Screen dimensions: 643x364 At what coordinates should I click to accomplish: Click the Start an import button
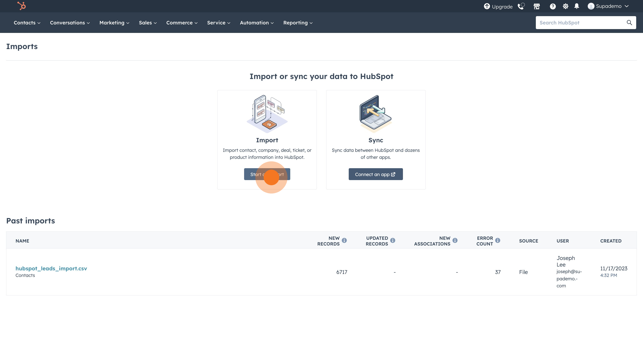[x=267, y=174]
